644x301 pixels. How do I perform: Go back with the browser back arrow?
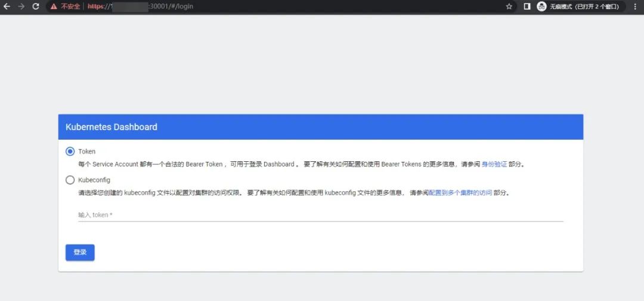pos(7,7)
